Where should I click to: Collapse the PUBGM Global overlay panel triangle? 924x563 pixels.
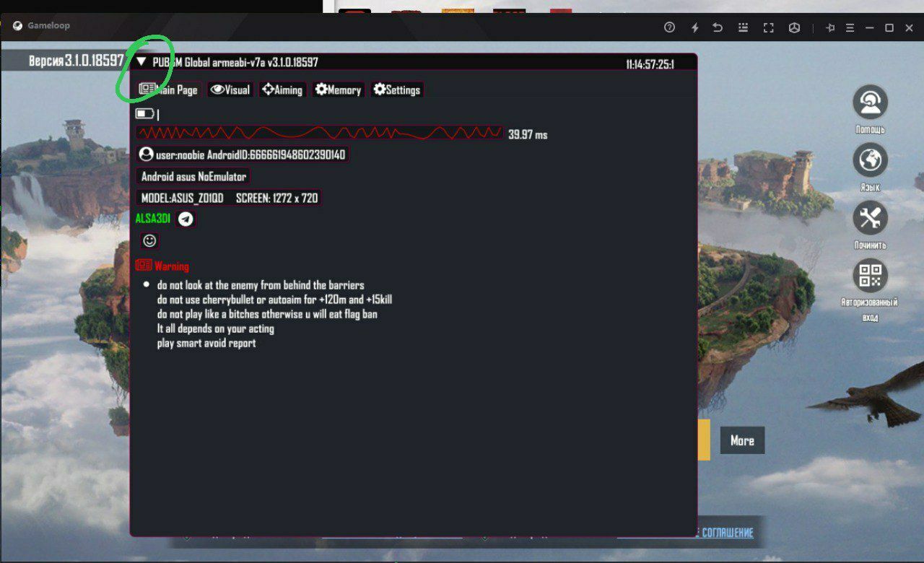141,63
